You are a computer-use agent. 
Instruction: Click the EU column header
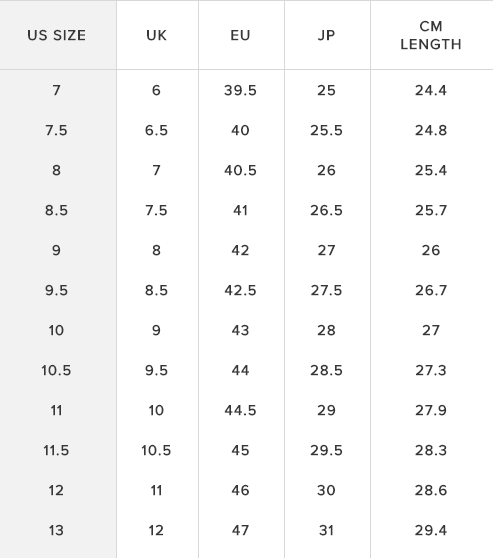[240, 35]
